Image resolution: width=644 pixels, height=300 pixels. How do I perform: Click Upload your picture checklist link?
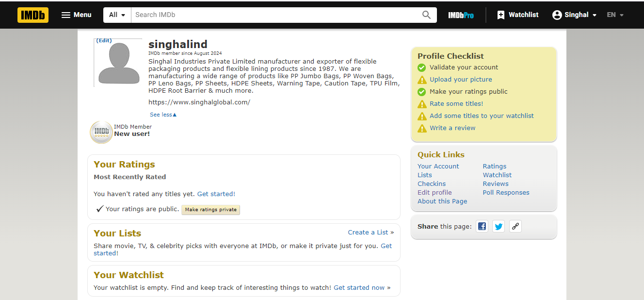[x=461, y=79]
